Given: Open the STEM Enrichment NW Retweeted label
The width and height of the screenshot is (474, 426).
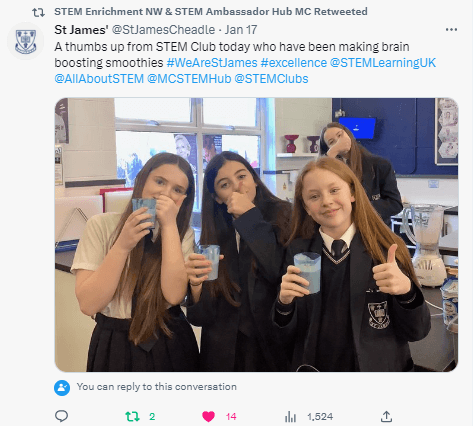Looking at the screenshot, I should click(211, 11).
